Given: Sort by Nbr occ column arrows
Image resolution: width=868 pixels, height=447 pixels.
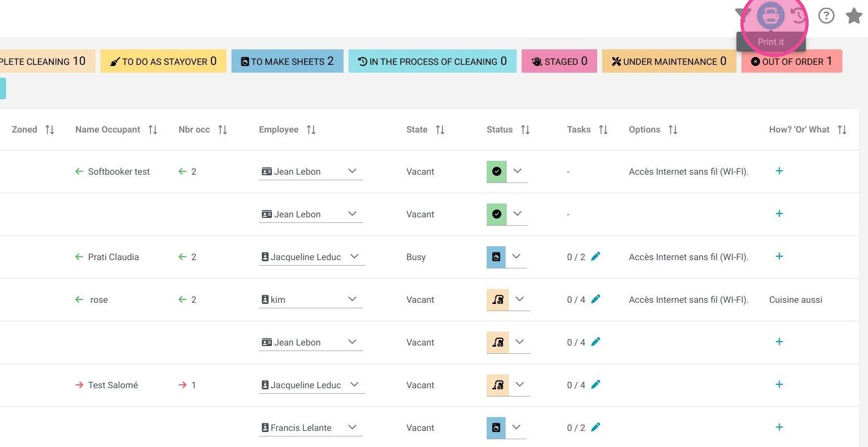Looking at the screenshot, I should pyautogui.click(x=223, y=130).
